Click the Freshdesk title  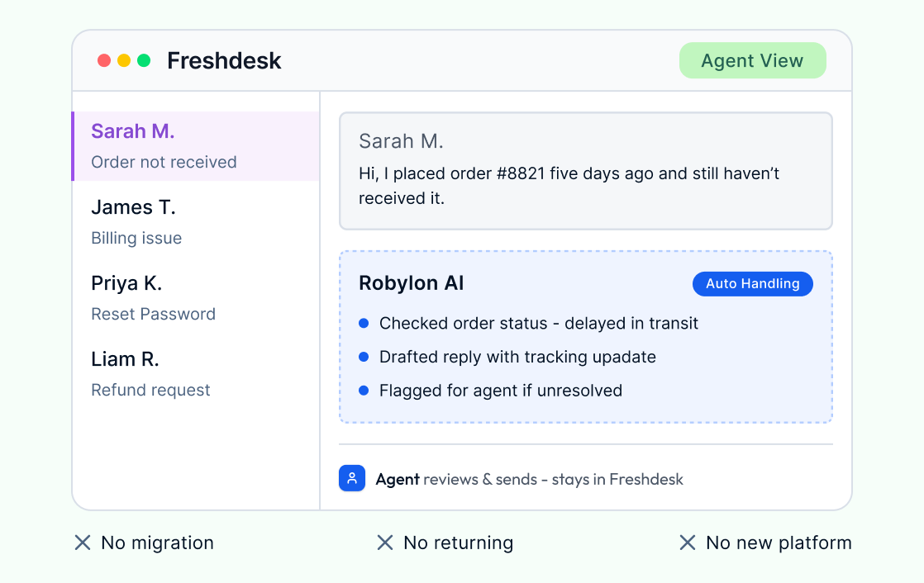(x=224, y=60)
